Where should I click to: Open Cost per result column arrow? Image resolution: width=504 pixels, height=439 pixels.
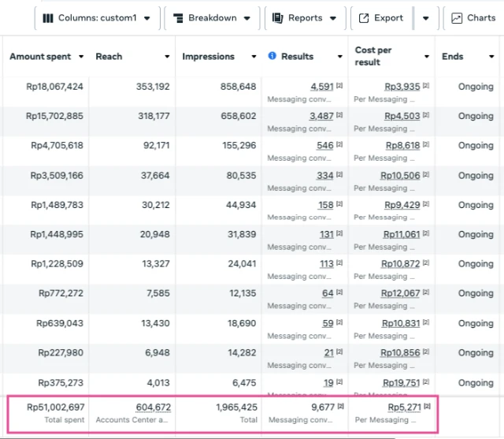tap(427, 57)
